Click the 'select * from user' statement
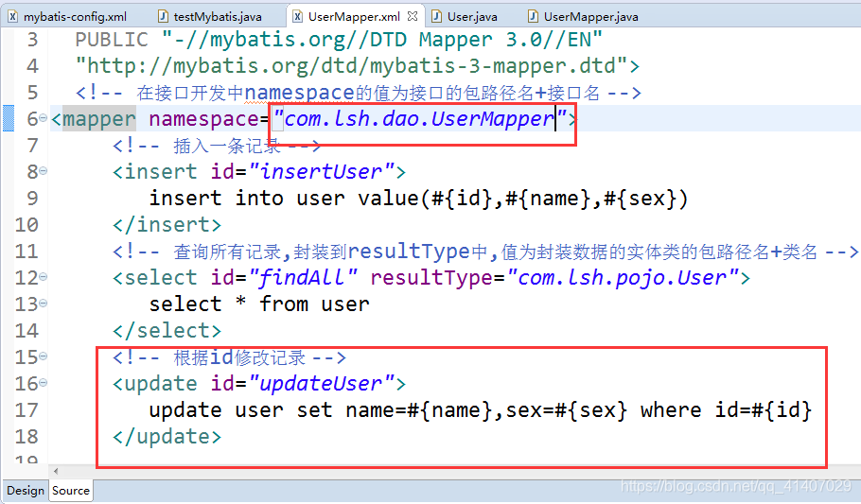 click(x=259, y=304)
